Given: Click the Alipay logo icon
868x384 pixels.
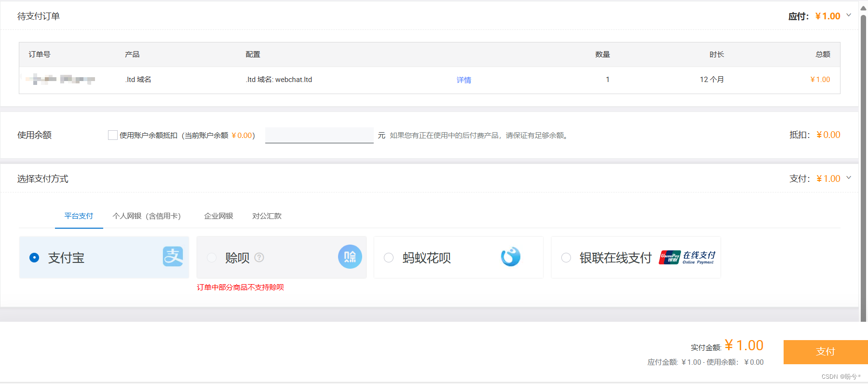Looking at the screenshot, I should point(173,257).
